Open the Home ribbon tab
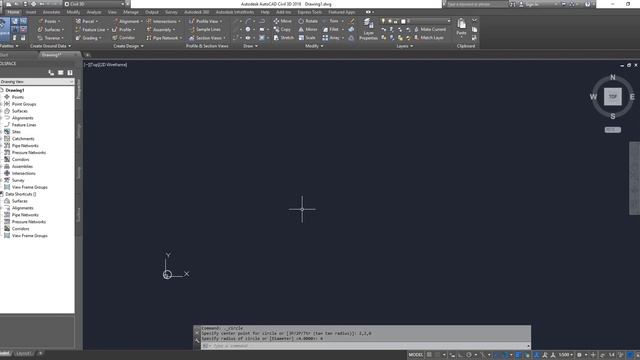 tap(13, 12)
